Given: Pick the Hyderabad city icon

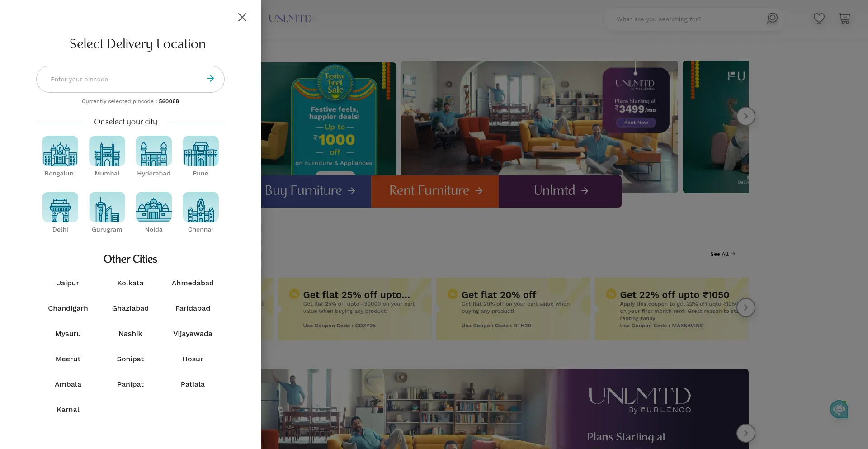Looking at the screenshot, I should pyautogui.click(x=154, y=151).
